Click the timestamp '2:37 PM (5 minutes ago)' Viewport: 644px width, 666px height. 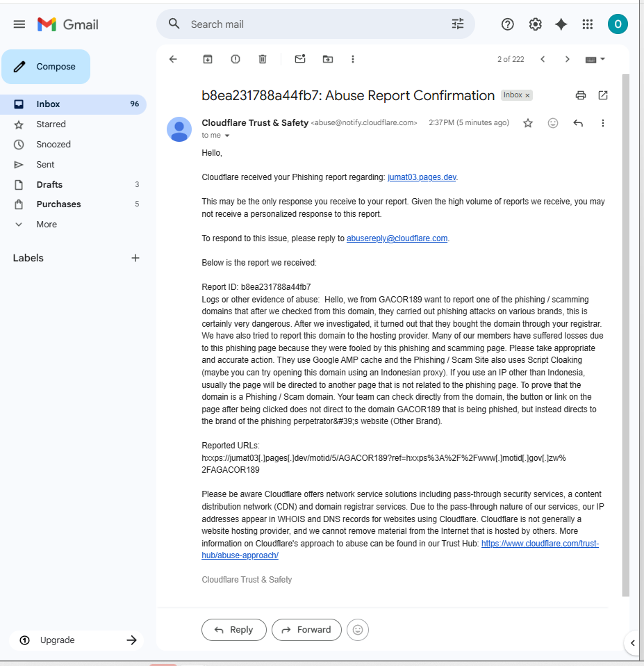coord(469,123)
